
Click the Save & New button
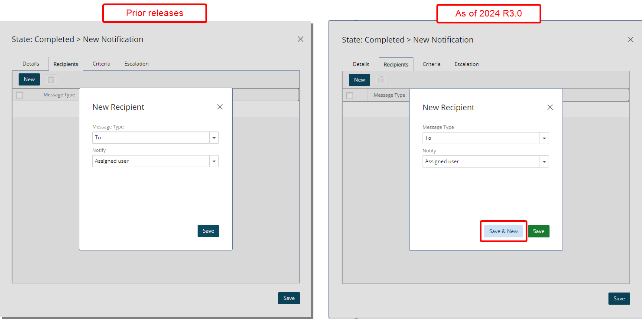pos(503,231)
